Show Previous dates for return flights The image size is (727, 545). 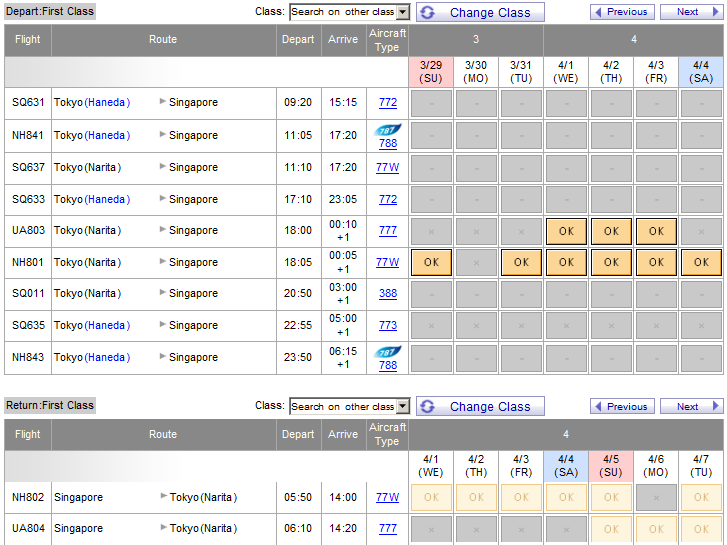(x=620, y=406)
